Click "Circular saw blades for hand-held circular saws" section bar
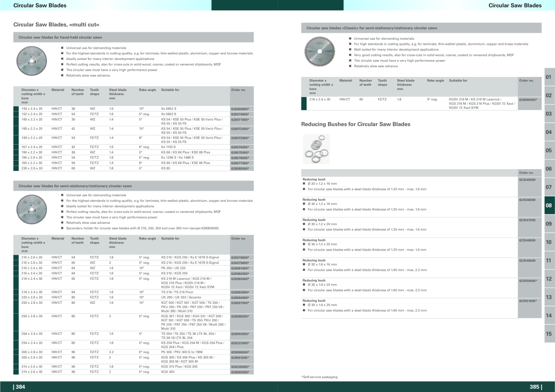This screenshot has height=392, width=555. click(x=133, y=37)
